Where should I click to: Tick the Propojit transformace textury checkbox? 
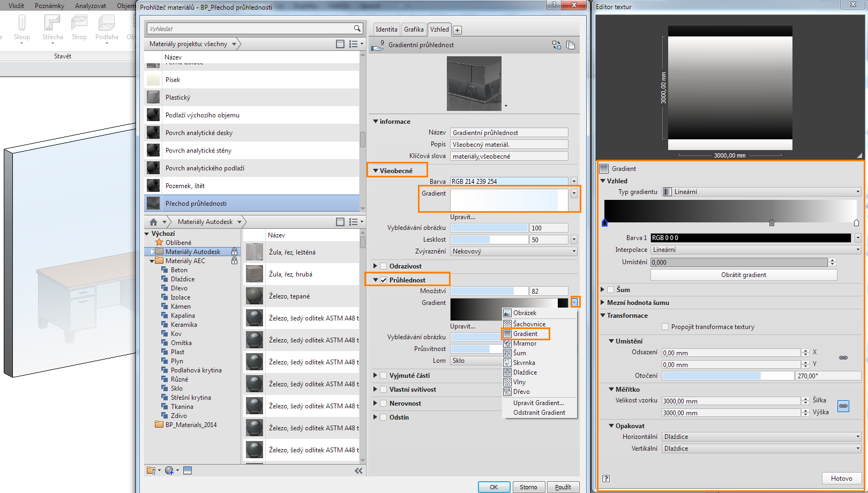pos(665,327)
